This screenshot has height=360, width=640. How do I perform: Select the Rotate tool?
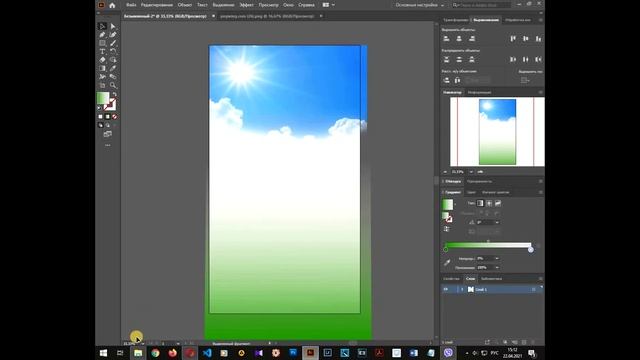pyautogui.click(x=113, y=51)
